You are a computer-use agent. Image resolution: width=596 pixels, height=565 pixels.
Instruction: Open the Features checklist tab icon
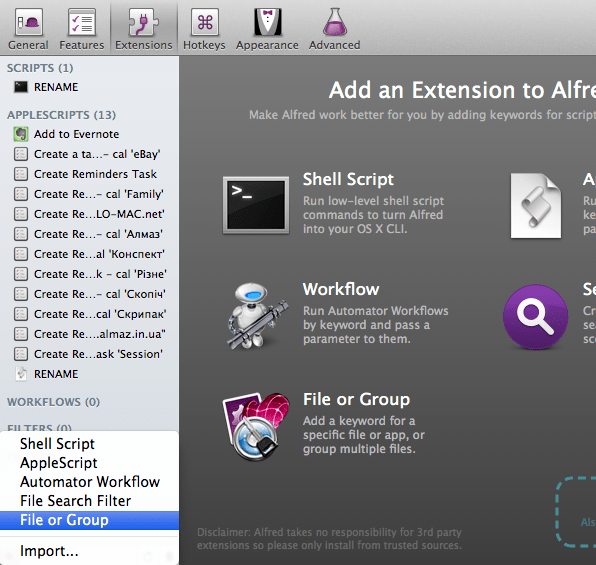coord(82,22)
